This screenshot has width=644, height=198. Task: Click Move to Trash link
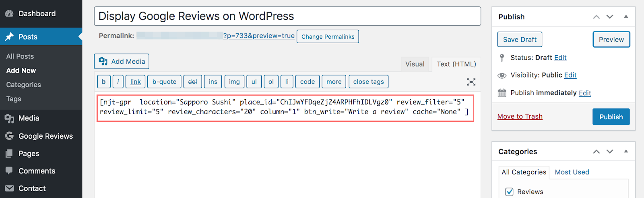[x=520, y=117]
